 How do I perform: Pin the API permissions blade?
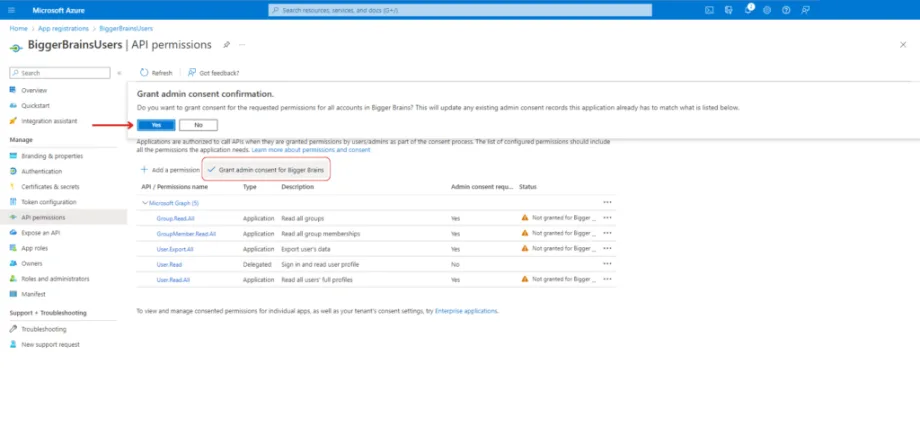click(226, 45)
